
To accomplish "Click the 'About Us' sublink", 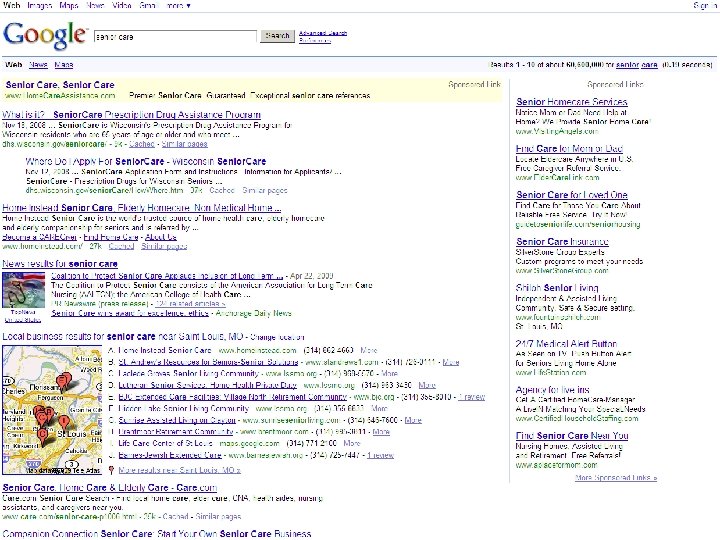I will [x=161, y=237].
